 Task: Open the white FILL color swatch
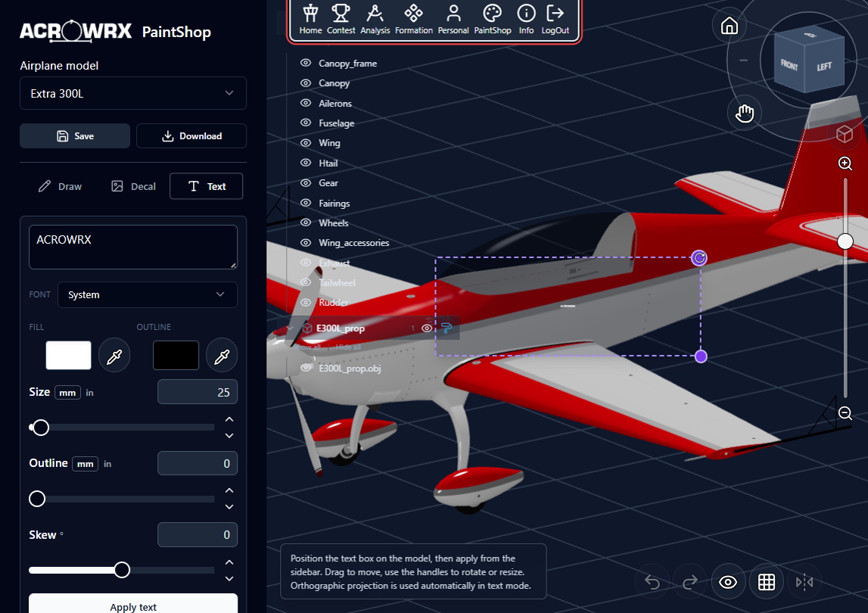[69, 356]
